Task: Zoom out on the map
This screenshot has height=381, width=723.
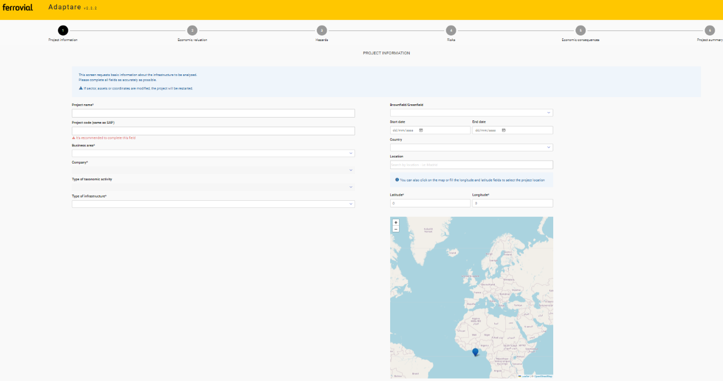Action: pos(396,229)
